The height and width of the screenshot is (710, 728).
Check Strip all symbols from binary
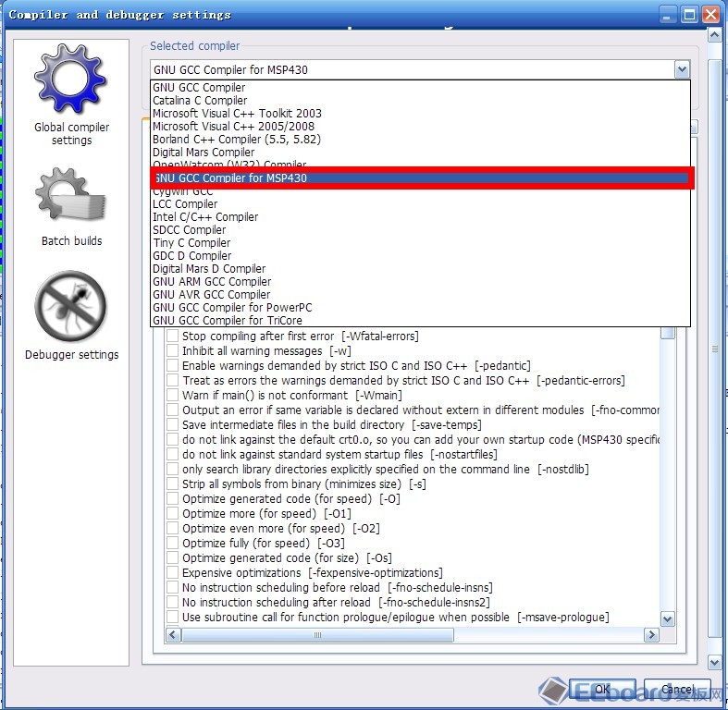pyautogui.click(x=172, y=484)
